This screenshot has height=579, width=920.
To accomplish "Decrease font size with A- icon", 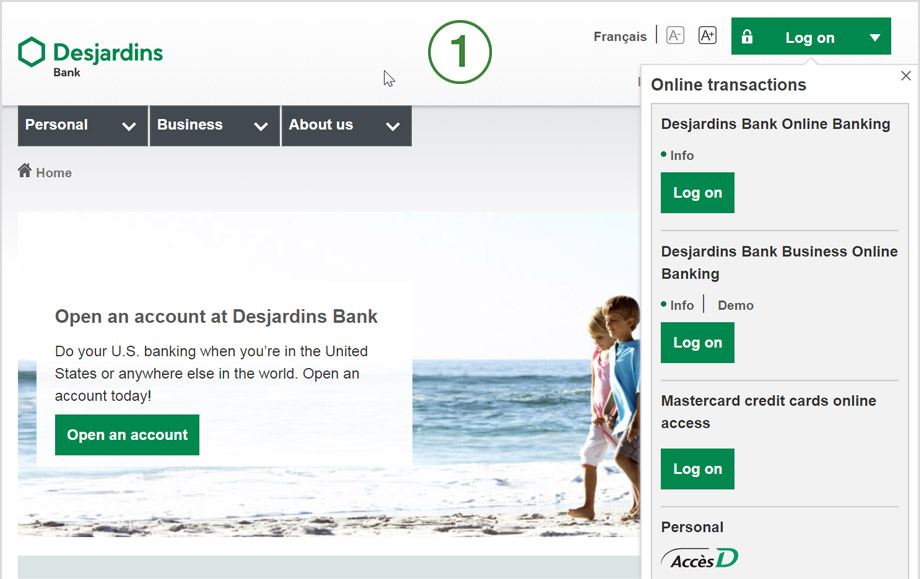I will pos(675,36).
